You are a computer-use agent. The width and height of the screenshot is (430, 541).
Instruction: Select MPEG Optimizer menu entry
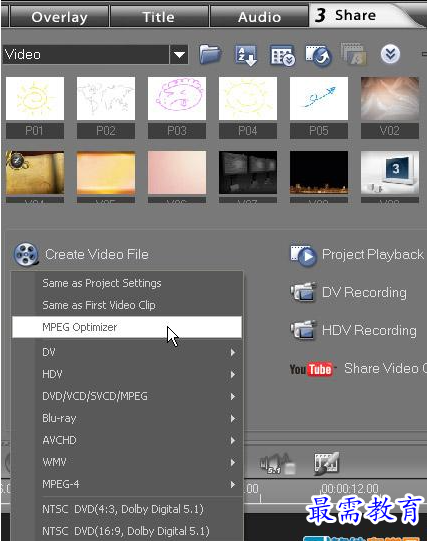click(127, 327)
